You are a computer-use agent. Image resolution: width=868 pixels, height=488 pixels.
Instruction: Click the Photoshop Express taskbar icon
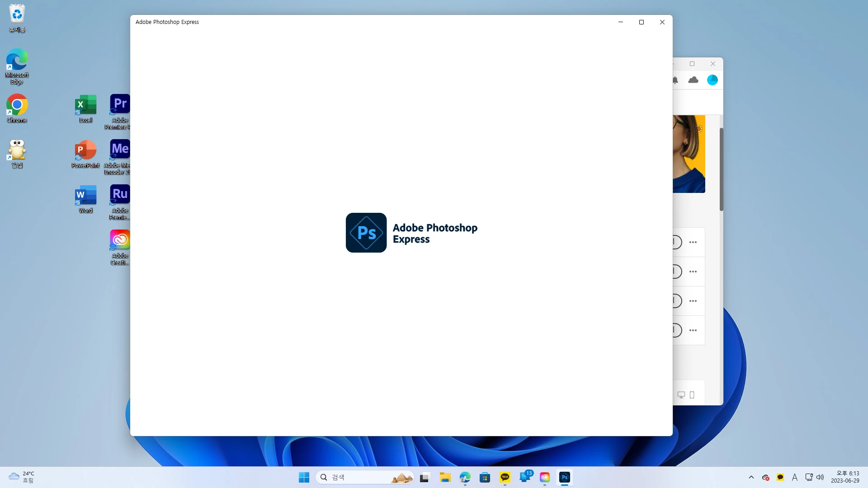pyautogui.click(x=565, y=477)
